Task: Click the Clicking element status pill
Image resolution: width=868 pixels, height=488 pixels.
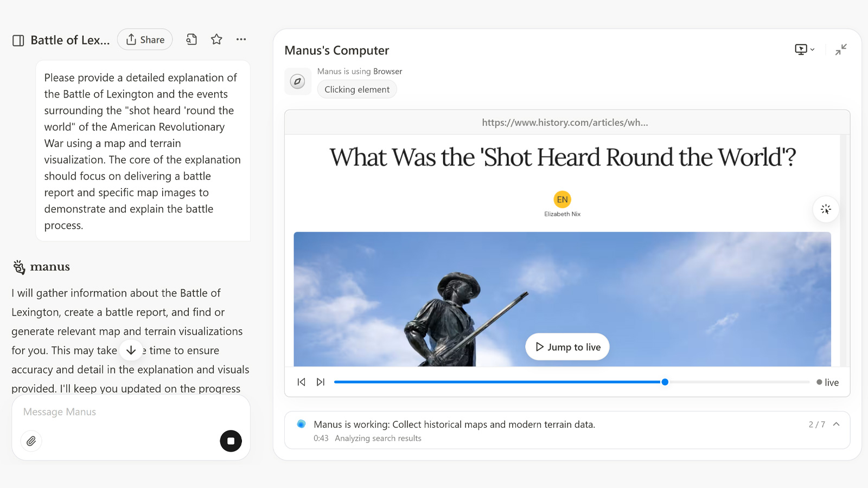Action: 357,89
